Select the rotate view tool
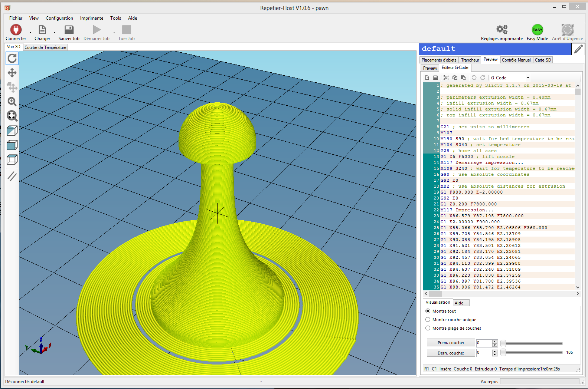 tap(12, 58)
